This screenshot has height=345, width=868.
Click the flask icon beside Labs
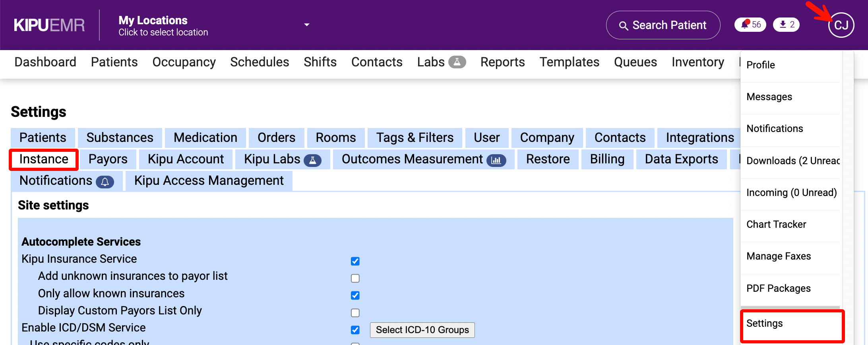[457, 62]
